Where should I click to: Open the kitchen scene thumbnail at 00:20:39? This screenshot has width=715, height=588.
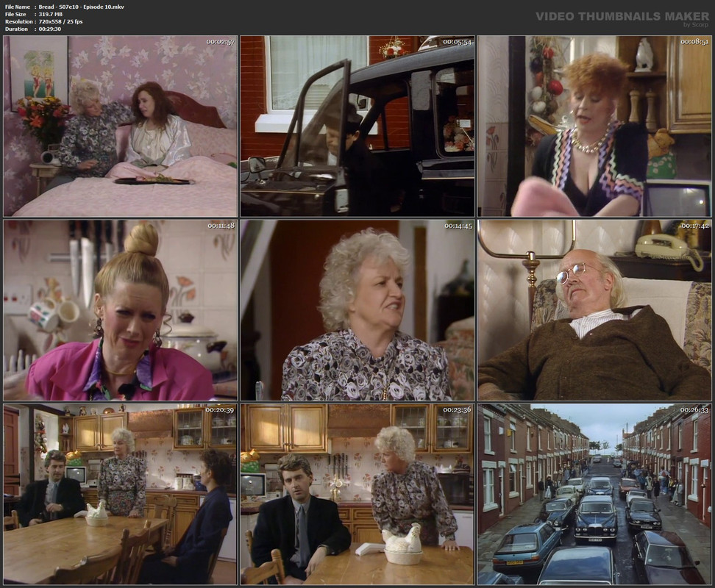pos(121,494)
